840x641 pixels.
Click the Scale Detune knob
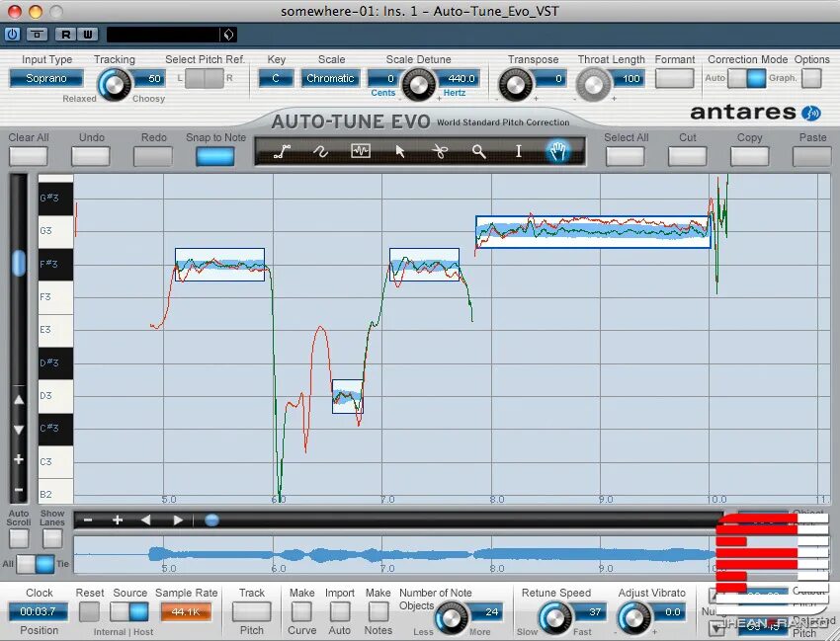click(418, 84)
